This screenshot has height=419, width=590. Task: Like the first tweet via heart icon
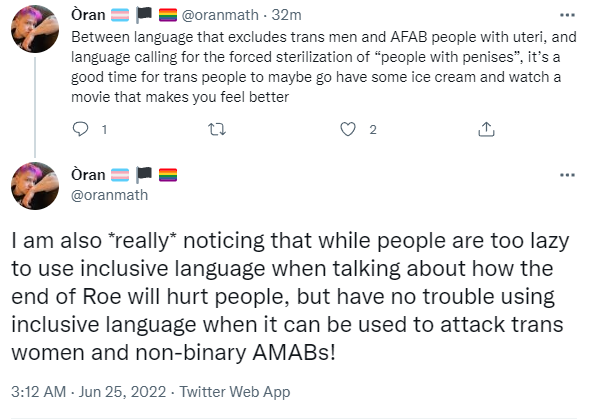348,129
